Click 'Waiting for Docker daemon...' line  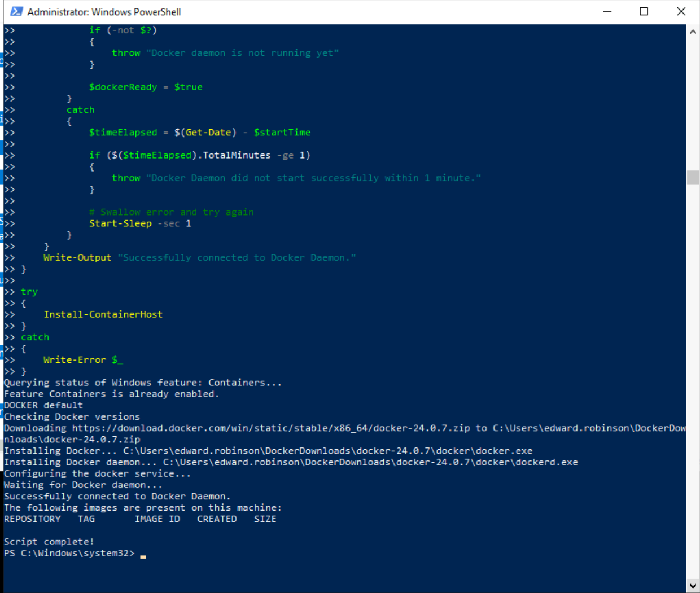(83, 485)
